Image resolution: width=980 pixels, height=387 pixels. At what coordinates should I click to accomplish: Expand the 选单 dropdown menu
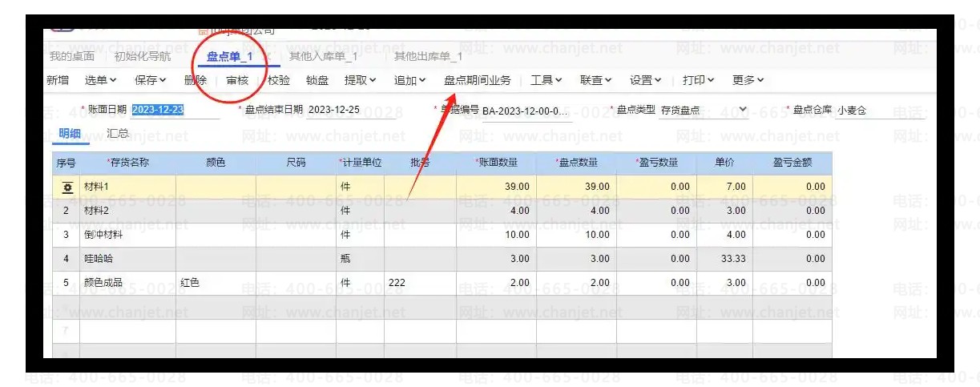click(x=101, y=80)
